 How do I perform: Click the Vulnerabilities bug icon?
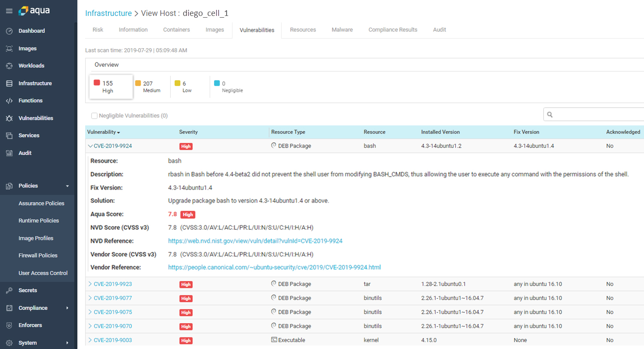(9, 118)
